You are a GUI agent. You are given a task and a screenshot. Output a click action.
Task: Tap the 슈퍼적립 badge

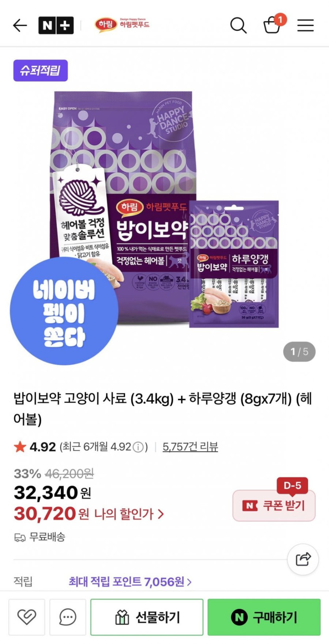click(x=41, y=71)
